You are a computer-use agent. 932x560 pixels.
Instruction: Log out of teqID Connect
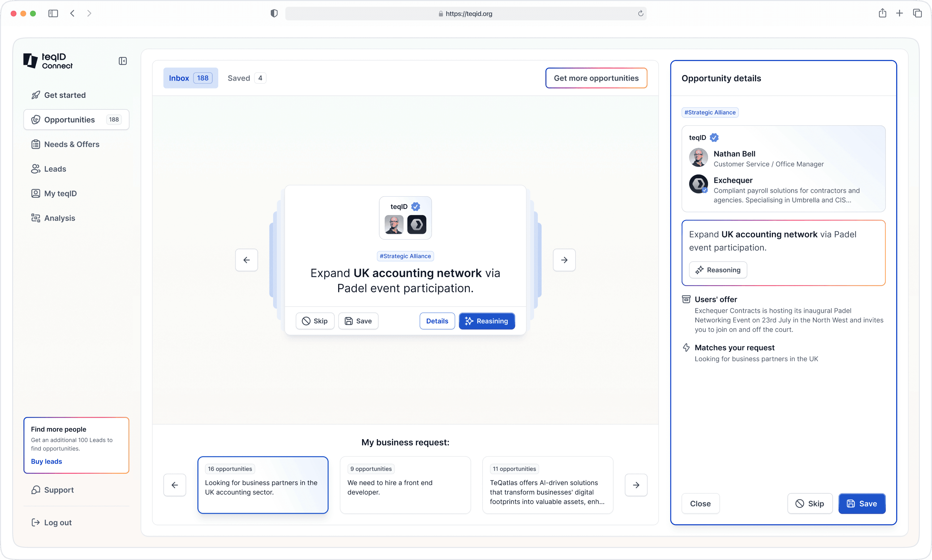[x=58, y=522]
